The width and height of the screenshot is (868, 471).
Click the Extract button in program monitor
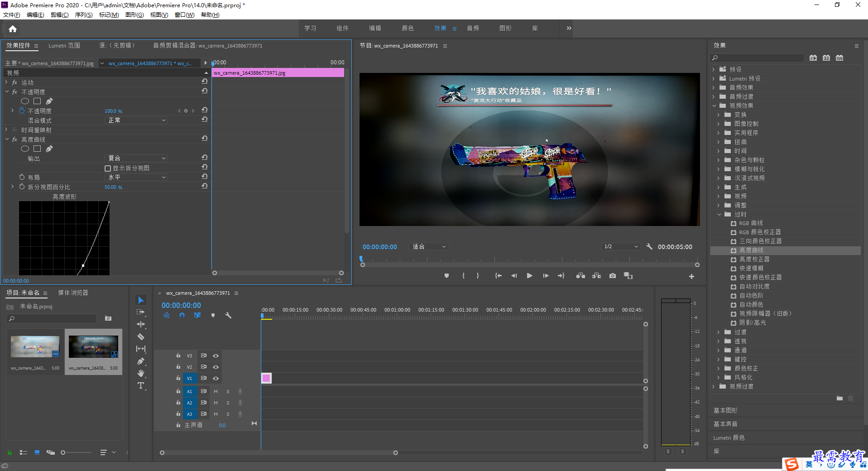597,276
